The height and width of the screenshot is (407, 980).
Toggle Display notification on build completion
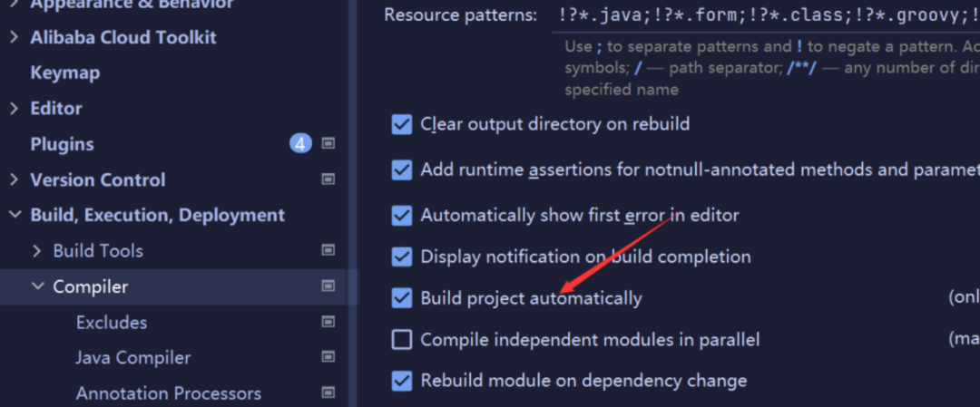tap(402, 257)
